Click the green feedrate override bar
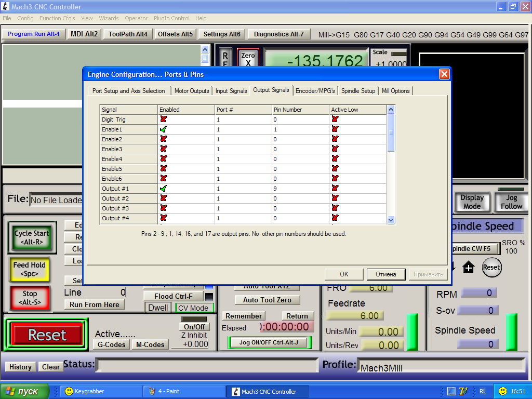532x399 pixels. pos(412,332)
